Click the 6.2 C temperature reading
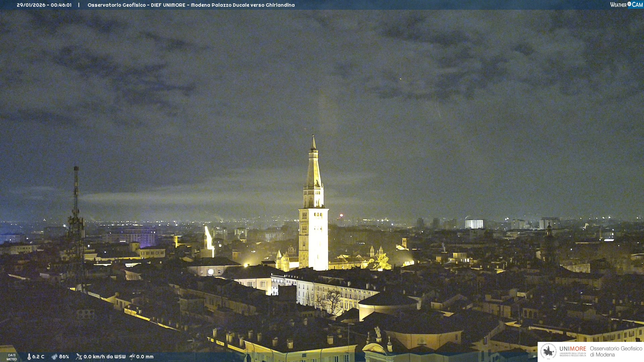Viewport: 644px width, 362px height. pyautogui.click(x=38, y=357)
